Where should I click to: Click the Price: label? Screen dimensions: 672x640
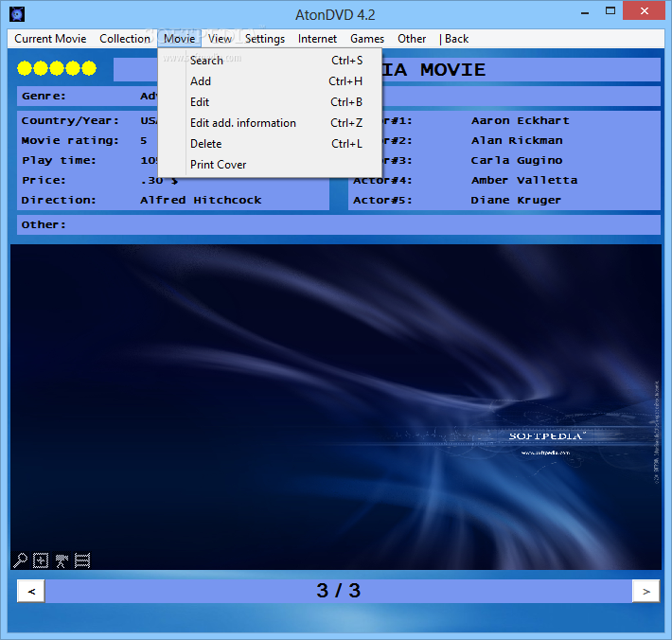pos(44,180)
